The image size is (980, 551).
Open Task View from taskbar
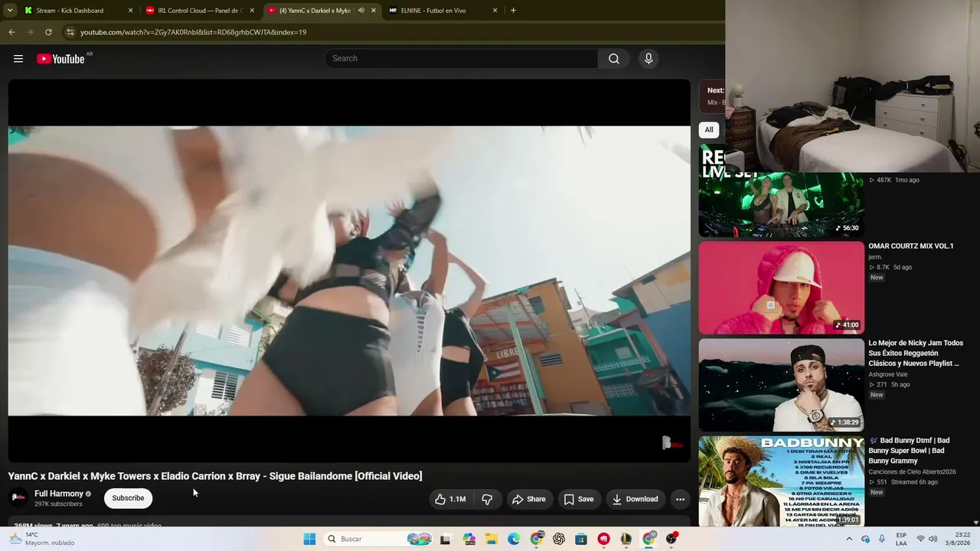click(x=445, y=539)
